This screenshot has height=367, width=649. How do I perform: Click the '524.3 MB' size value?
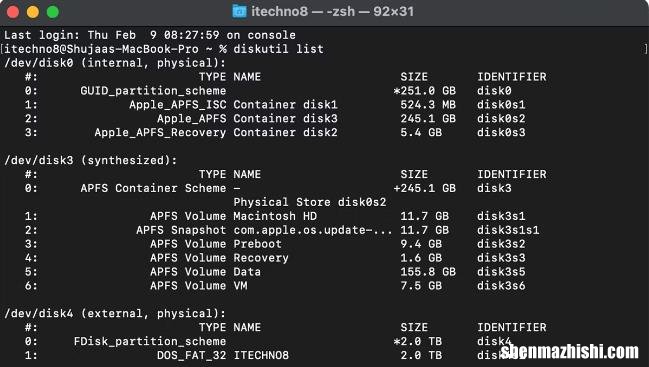[428, 104]
